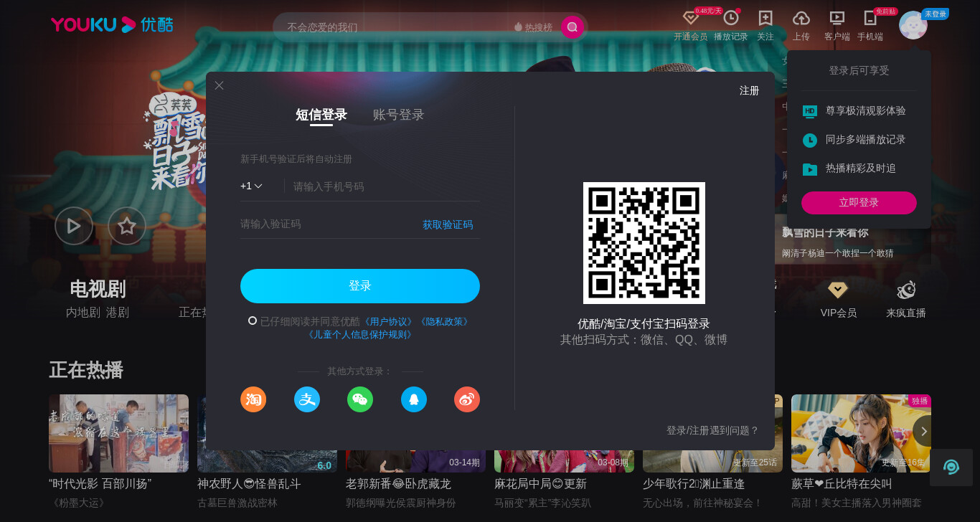
Task: Click the user avatar (未登录)
Action: click(x=913, y=25)
